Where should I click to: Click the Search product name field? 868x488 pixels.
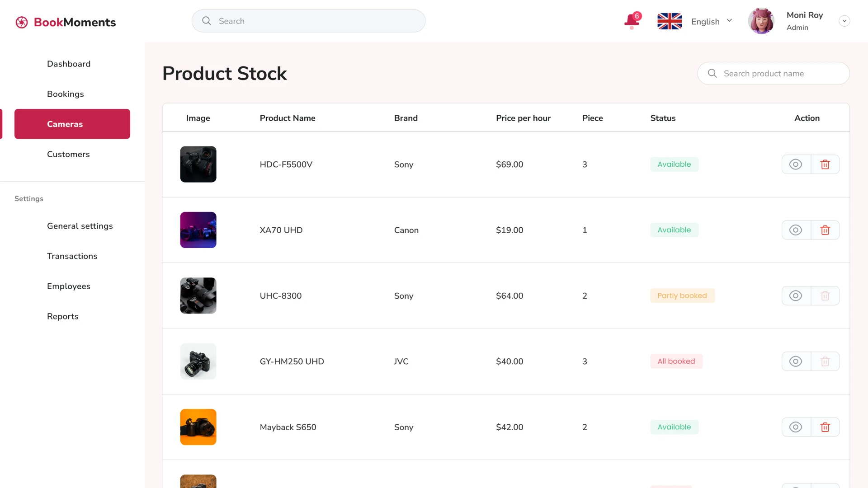pos(774,73)
